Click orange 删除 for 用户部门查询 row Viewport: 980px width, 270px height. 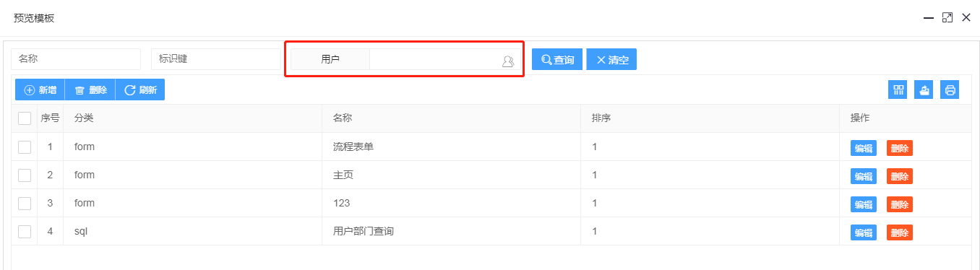(900, 232)
